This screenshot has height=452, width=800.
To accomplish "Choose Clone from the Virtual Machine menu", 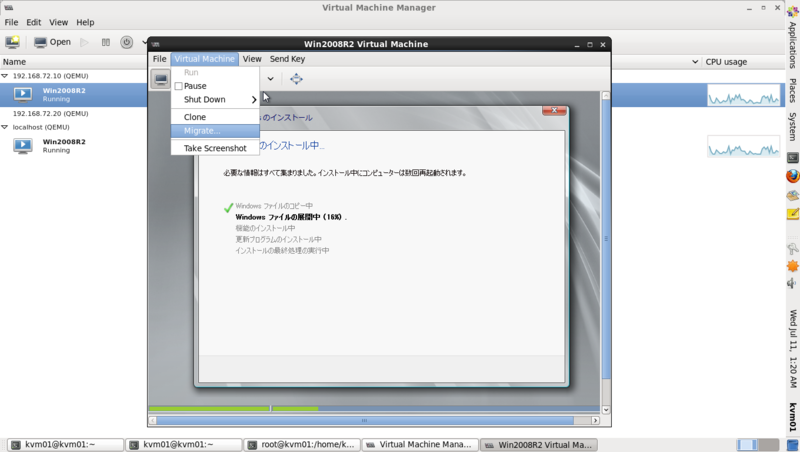I will tap(215, 117).
